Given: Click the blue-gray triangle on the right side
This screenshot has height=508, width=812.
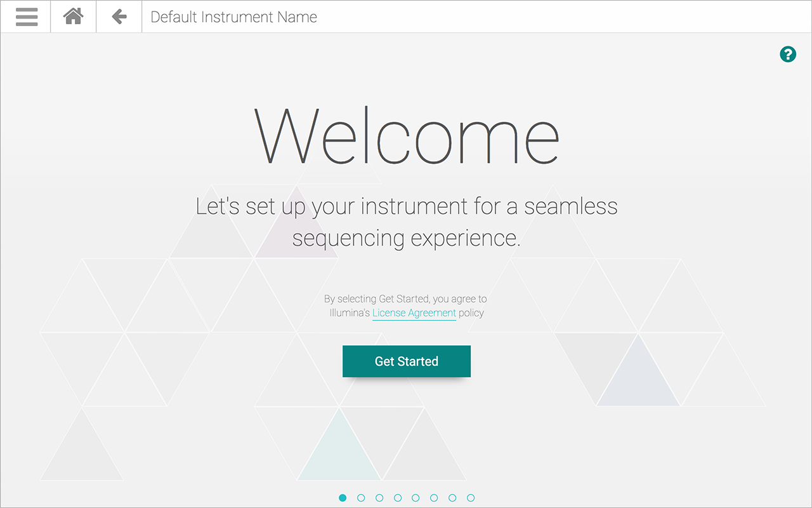Looking at the screenshot, I should pyautogui.click(x=638, y=381).
